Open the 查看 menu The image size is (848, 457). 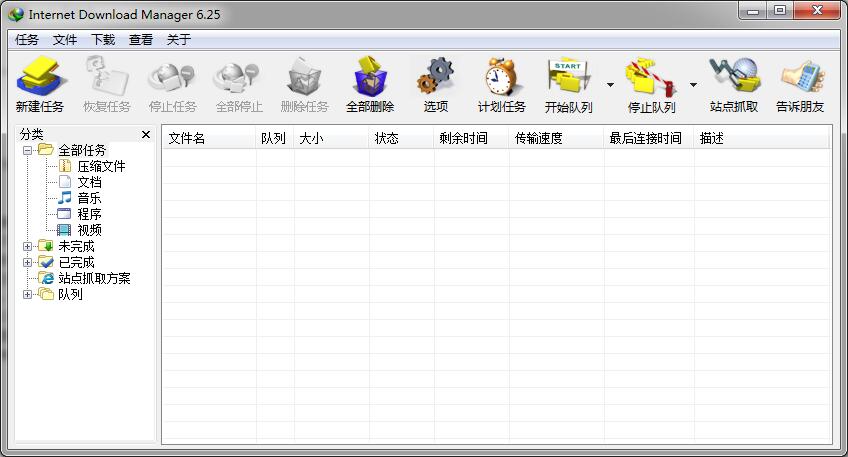click(141, 39)
